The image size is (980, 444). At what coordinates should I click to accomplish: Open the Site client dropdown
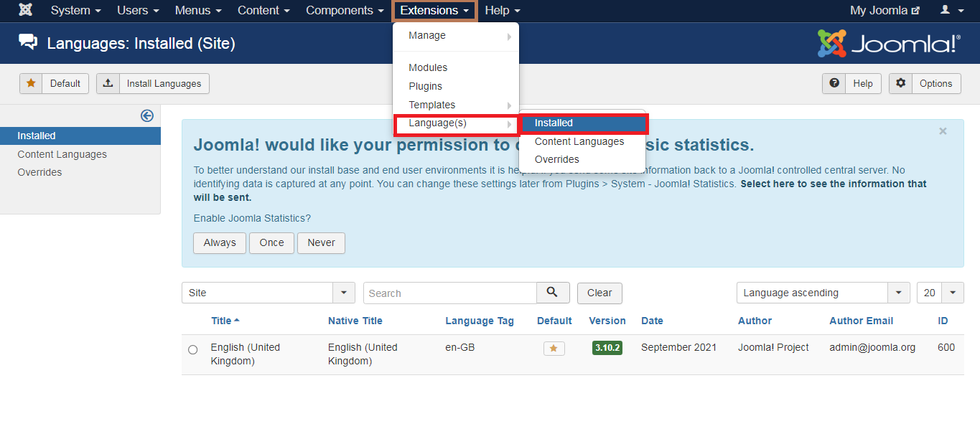[269, 293]
